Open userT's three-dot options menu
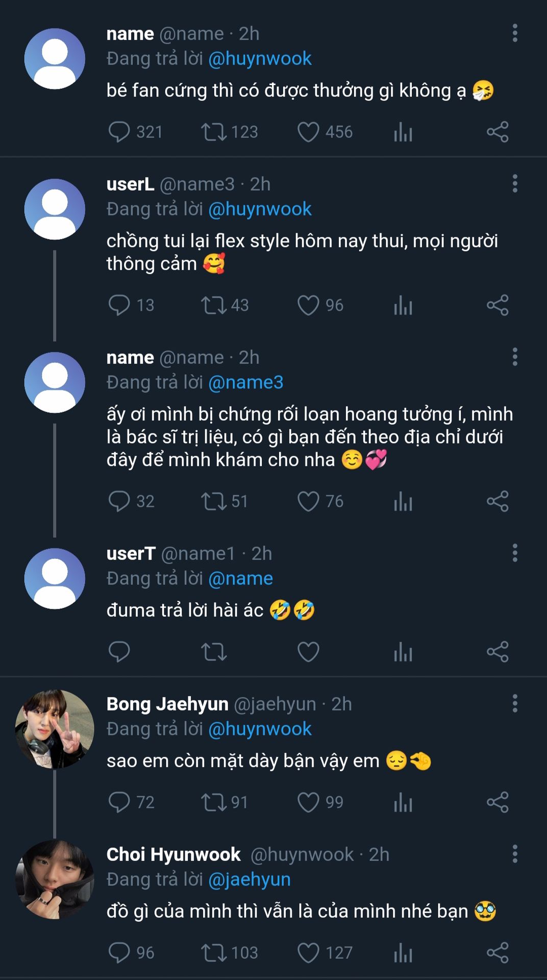Image resolution: width=547 pixels, height=980 pixels. coord(515,553)
